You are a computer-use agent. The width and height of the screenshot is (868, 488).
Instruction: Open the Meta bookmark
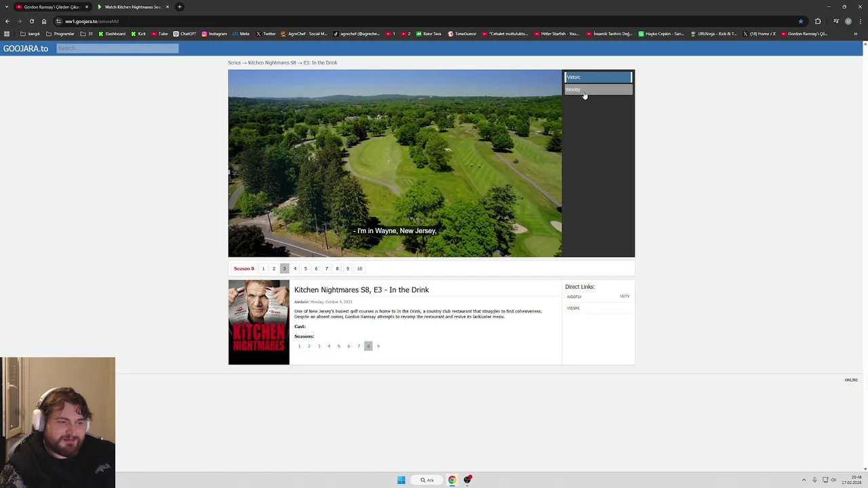(x=241, y=34)
